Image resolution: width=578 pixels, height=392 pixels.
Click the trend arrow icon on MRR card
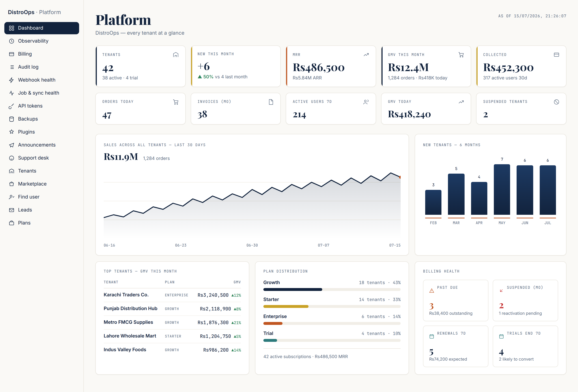pos(366,55)
